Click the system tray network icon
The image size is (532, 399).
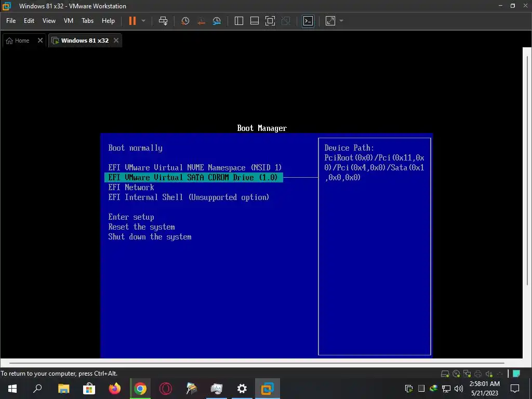click(446, 389)
